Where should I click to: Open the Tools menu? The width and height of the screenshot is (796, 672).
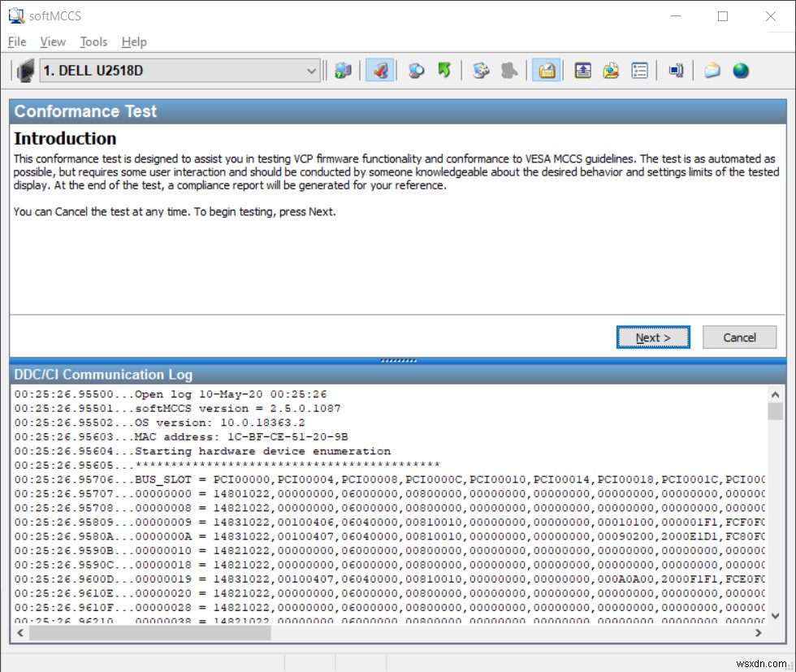click(93, 41)
